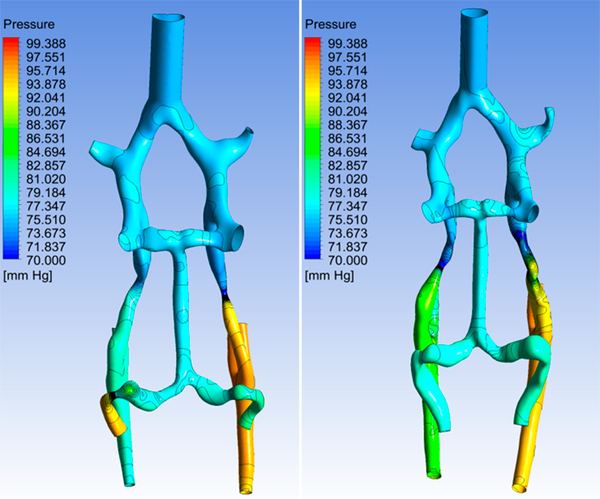This screenshot has width=600, height=499.
Task: Click the white divider between the two panels
Action: pyautogui.click(x=300, y=250)
